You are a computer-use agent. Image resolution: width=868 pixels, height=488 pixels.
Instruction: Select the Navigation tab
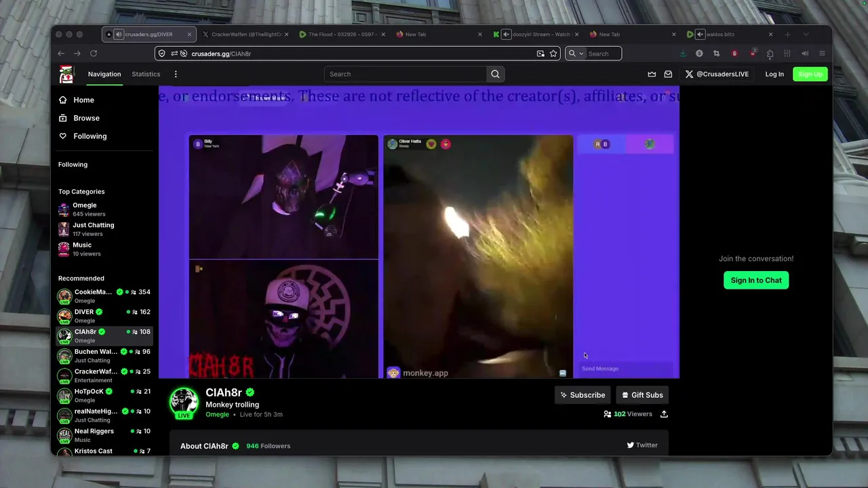click(x=104, y=75)
